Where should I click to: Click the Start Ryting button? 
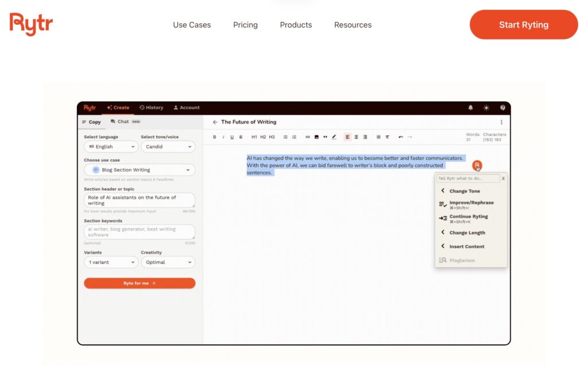524,25
